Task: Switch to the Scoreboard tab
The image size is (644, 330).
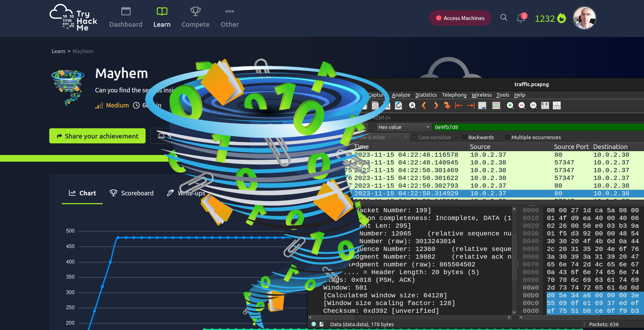Action: pyautogui.click(x=132, y=193)
